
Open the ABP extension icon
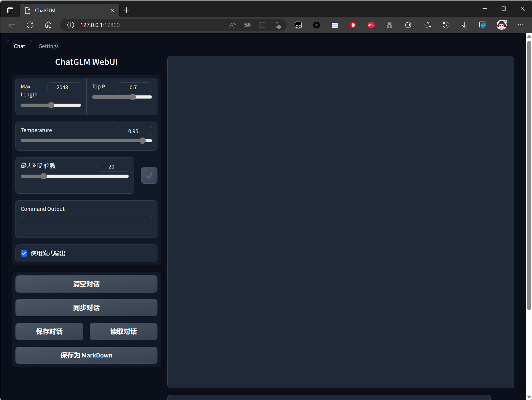pos(371,25)
